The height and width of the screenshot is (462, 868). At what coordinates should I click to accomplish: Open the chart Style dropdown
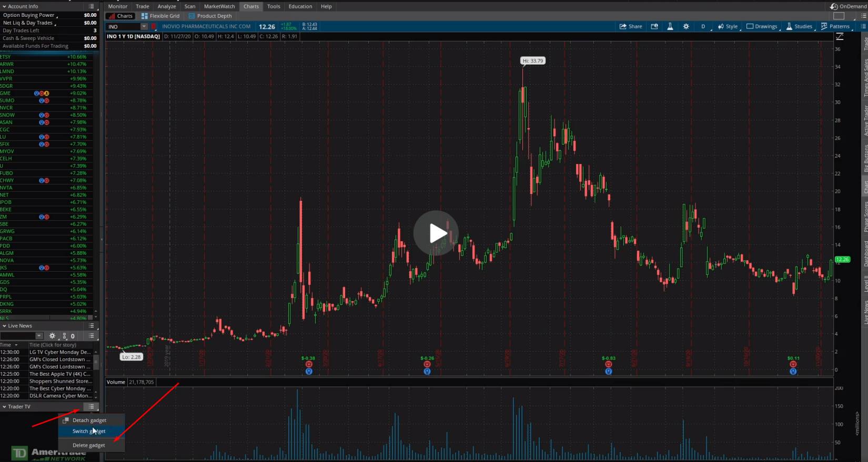pyautogui.click(x=728, y=26)
